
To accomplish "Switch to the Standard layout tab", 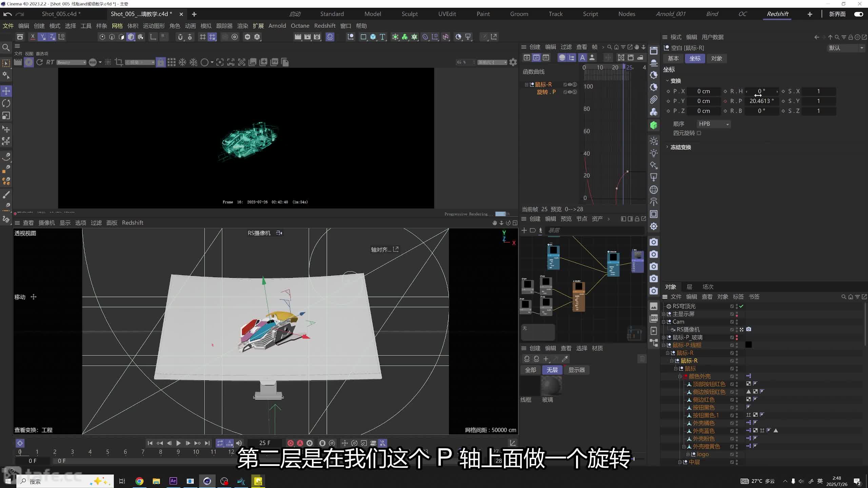I will [332, 14].
